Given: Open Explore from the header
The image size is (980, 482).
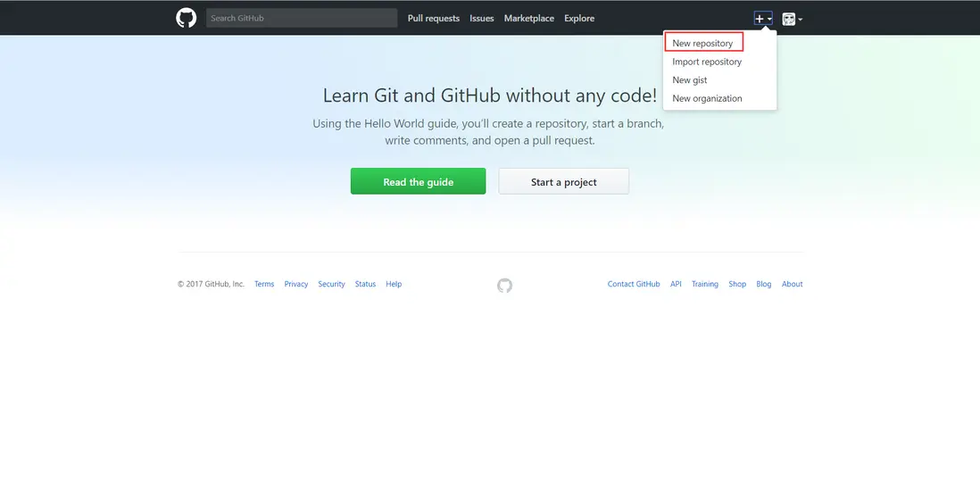Looking at the screenshot, I should (579, 18).
